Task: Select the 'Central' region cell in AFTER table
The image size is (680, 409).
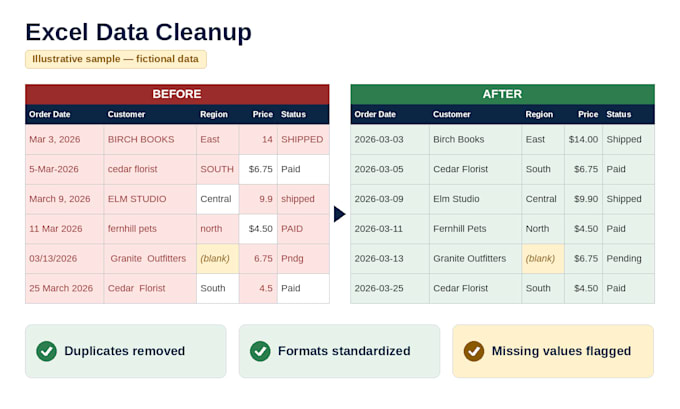Action: pos(543,199)
